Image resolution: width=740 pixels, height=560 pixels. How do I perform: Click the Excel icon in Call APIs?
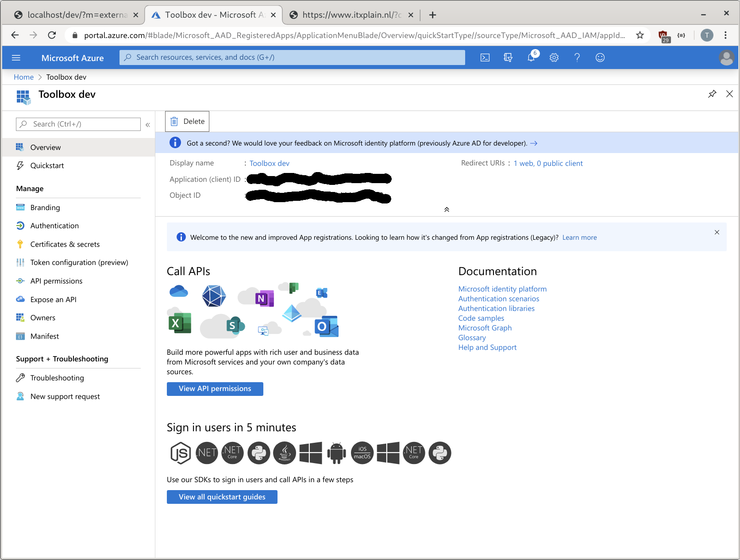[180, 323]
